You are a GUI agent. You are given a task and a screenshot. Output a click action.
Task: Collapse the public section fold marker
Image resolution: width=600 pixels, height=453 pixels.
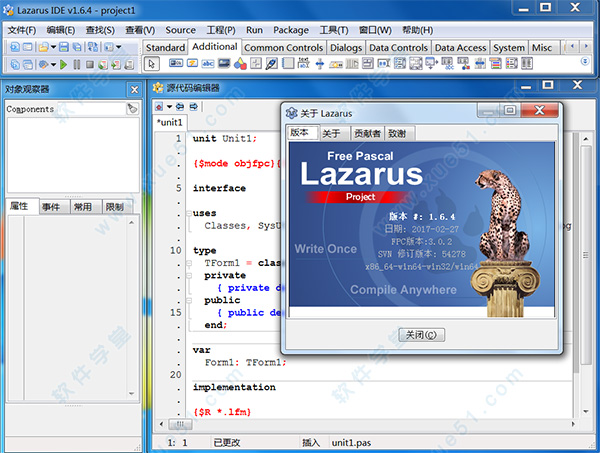(189, 300)
